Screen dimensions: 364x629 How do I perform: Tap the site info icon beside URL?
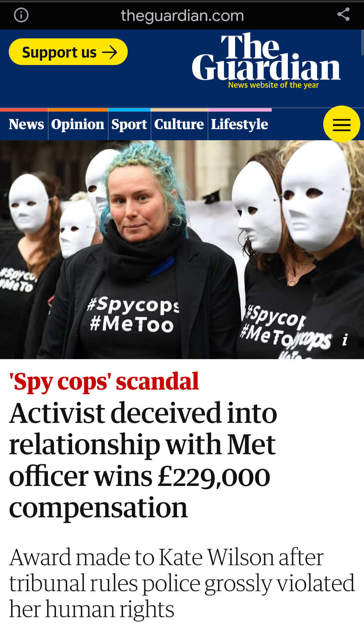(x=21, y=15)
